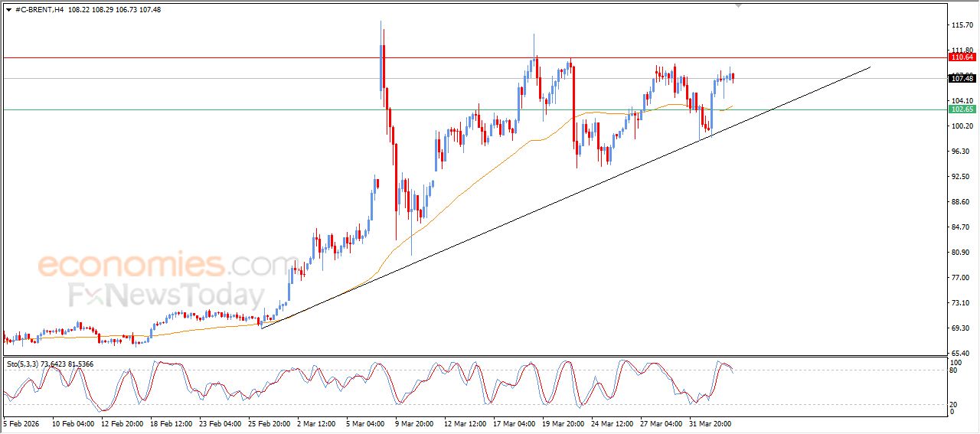Click the 115.70 price scale label
980x434 pixels.
[960, 25]
